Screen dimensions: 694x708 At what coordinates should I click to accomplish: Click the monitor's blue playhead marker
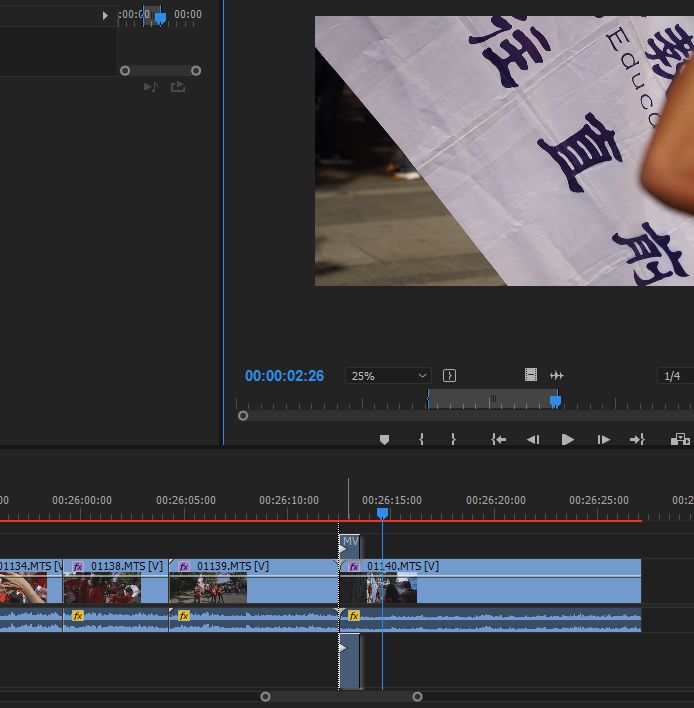click(x=555, y=401)
